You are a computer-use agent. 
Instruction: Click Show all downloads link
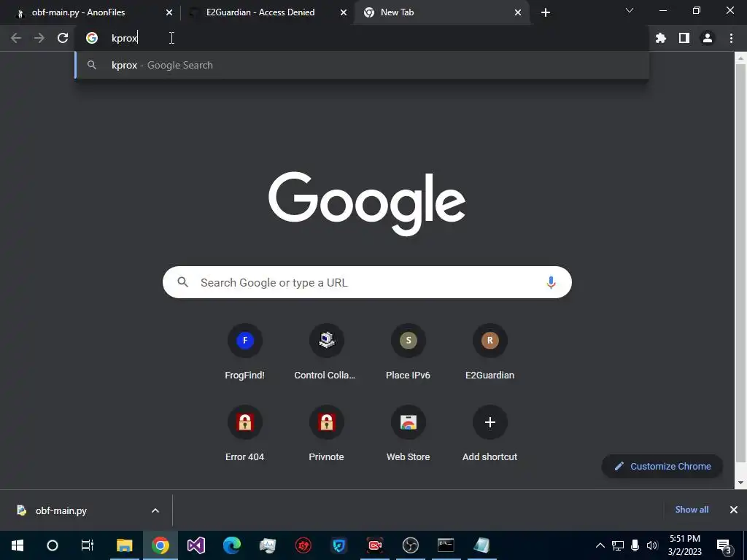point(692,510)
